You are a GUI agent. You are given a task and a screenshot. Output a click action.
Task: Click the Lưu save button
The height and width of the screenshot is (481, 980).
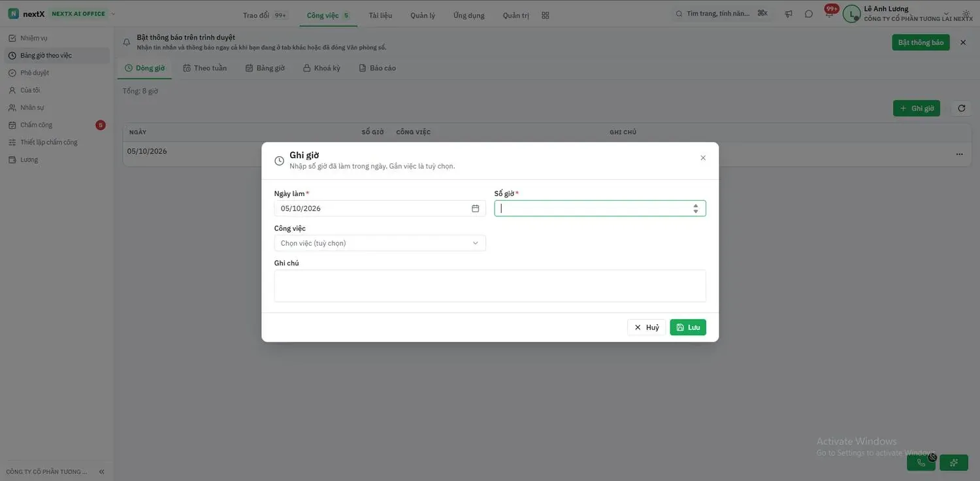coord(688,327)
